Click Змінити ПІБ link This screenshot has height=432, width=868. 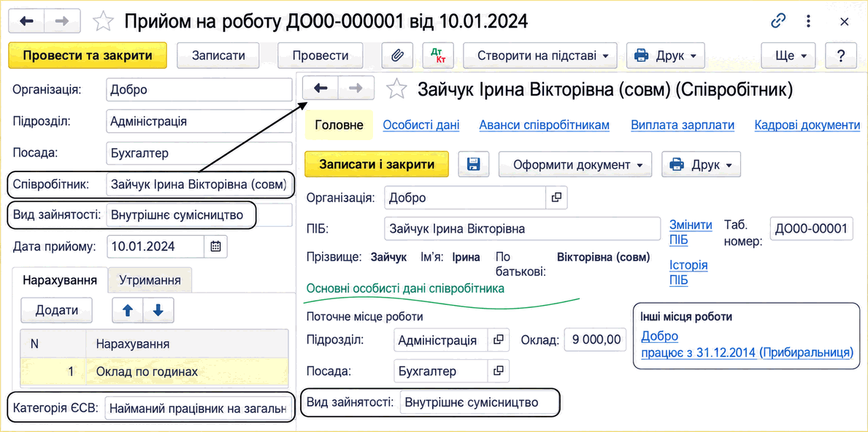[x=691, y=232]
